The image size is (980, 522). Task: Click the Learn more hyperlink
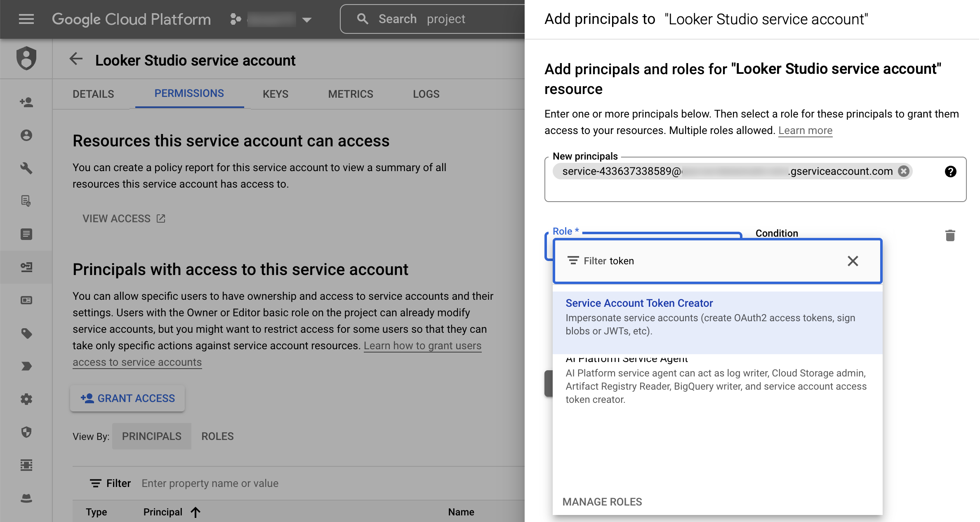tap(806, 130)
